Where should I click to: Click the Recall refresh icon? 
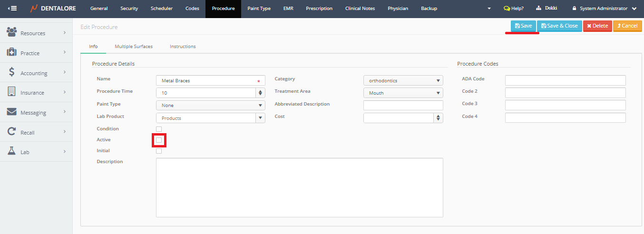tap(12, 132)
